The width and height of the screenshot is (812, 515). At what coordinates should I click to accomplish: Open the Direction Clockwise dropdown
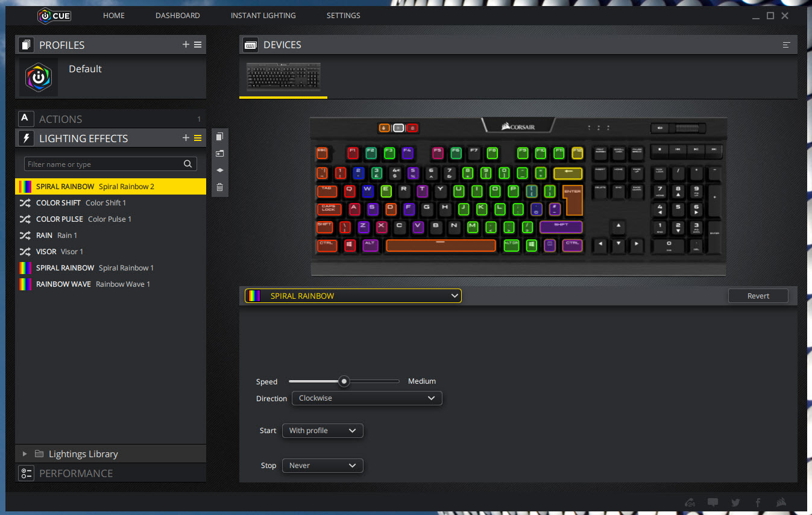point(367,398)
